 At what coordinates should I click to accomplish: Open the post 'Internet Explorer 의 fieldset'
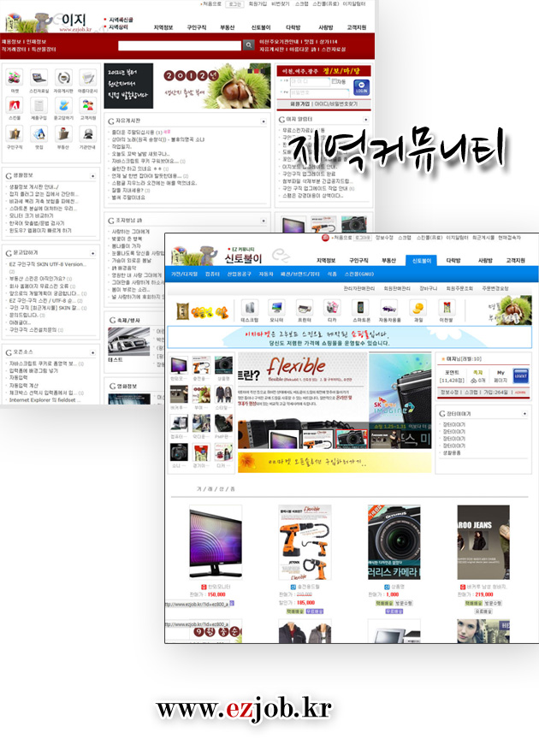tap(44, 399)
